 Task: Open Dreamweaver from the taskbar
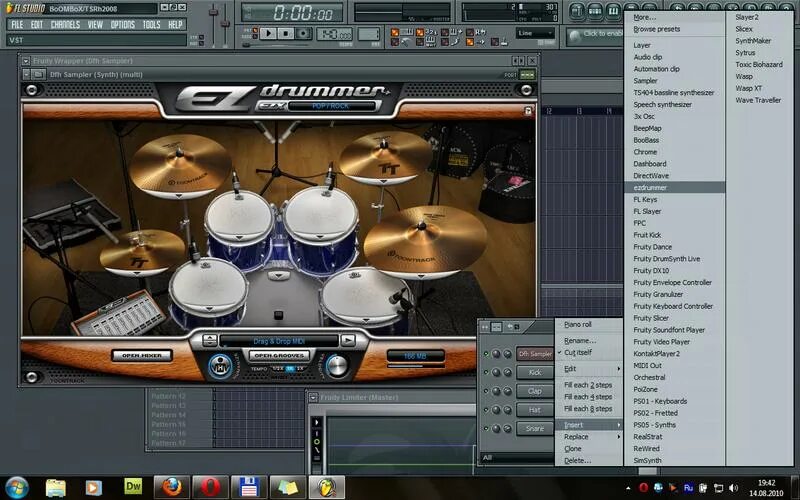[133, 487]
